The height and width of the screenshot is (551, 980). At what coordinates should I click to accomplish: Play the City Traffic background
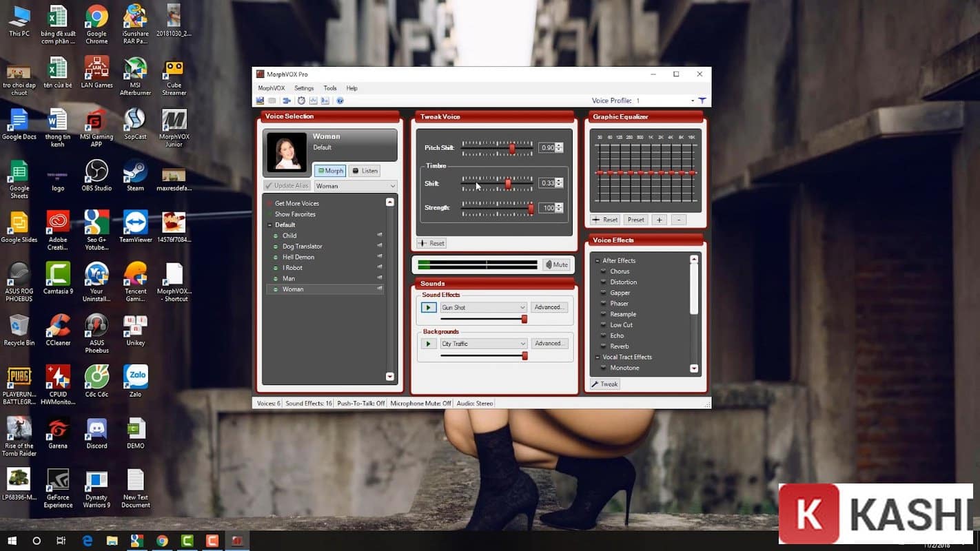point(429,343)
